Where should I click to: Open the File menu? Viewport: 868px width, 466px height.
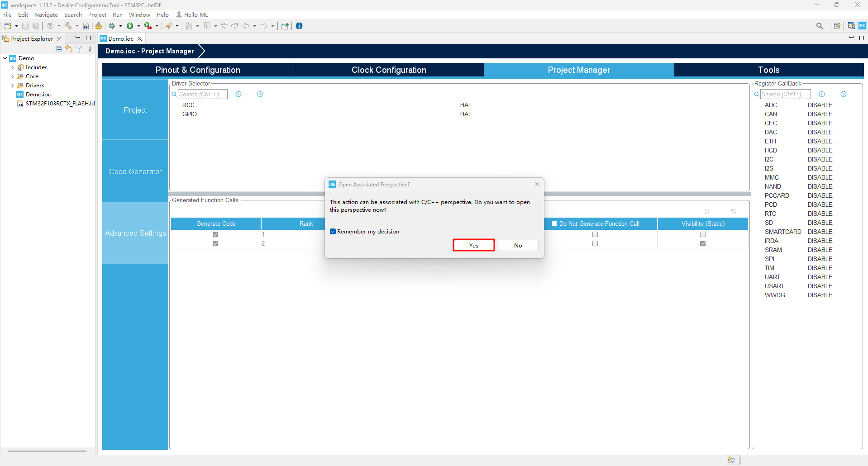pyautogui.click(x=7, y=15)
